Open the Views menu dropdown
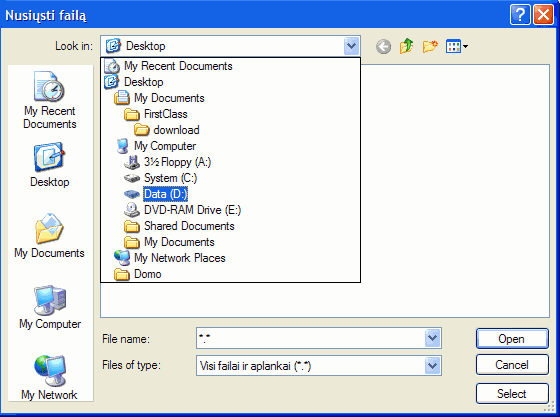The height and width of the screenshot is (417, 560). (x=457, y=46)
